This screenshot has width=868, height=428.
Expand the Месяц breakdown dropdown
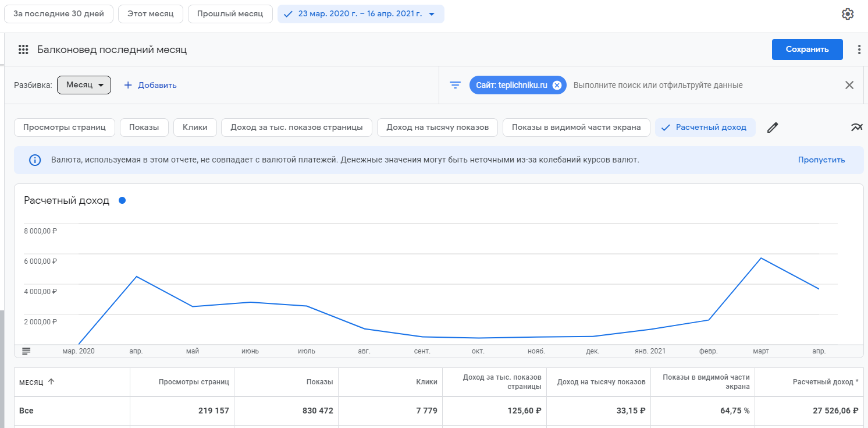(84, 85)
